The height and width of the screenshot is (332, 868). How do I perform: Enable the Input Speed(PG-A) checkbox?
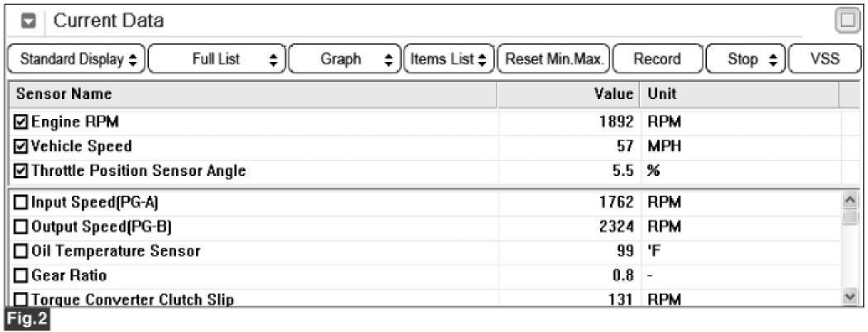pyautogui.click(x=21, y=202)
